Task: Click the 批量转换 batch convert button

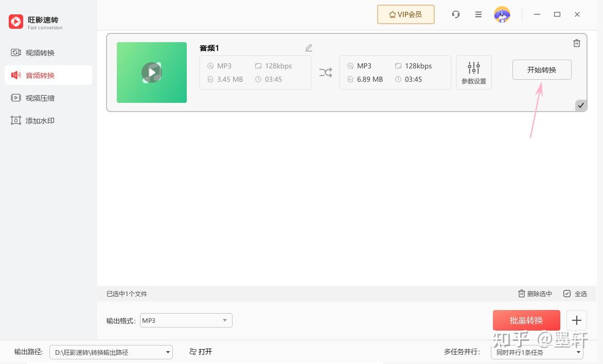Action: 526,320
